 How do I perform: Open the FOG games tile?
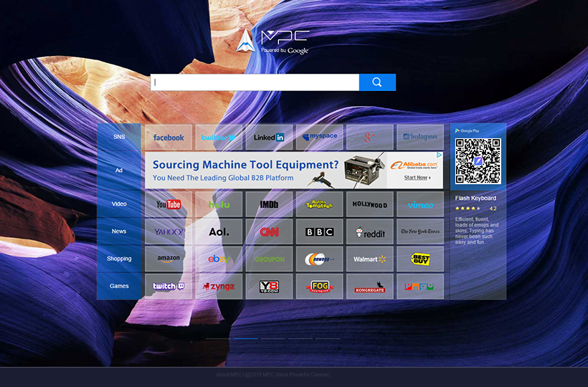tap(320, 286)
